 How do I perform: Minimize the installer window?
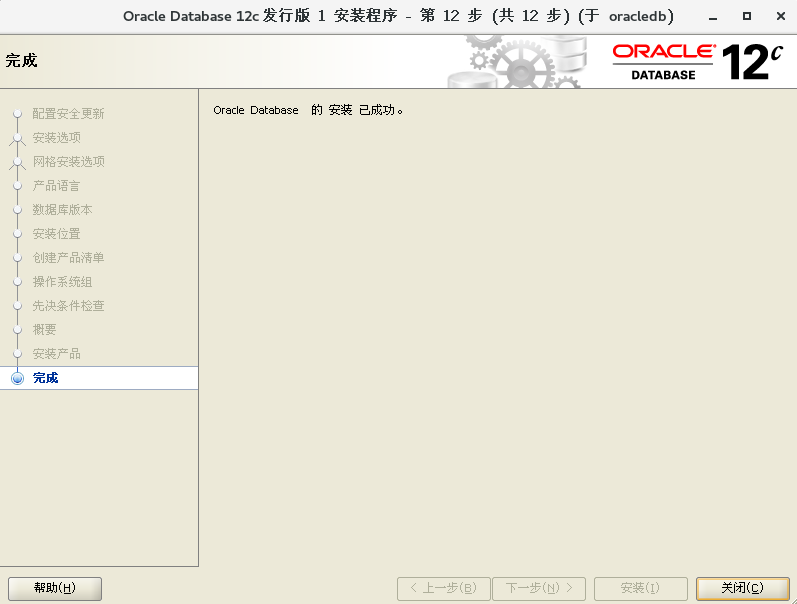point(713,17)
